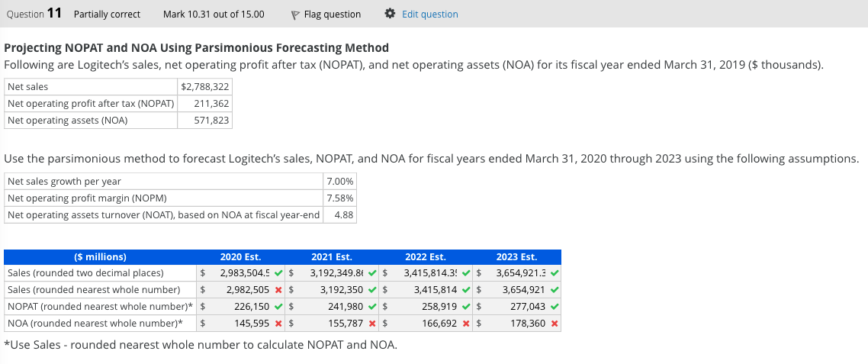The height and width of the screenshot is (364, 868).
Task: Click the 2021 Est. column header
Action: pyautogui.click(x=332, y=257)
